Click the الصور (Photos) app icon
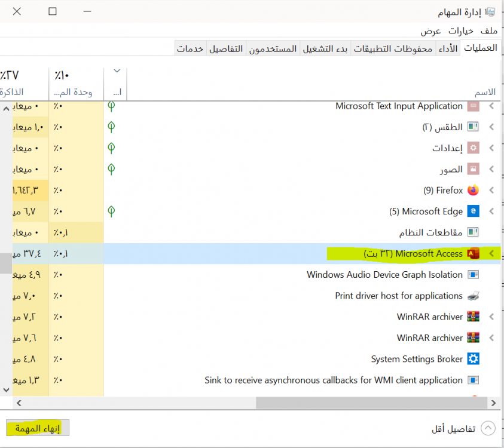This screenshot has height=448, width=504. [x=473, y=169]
